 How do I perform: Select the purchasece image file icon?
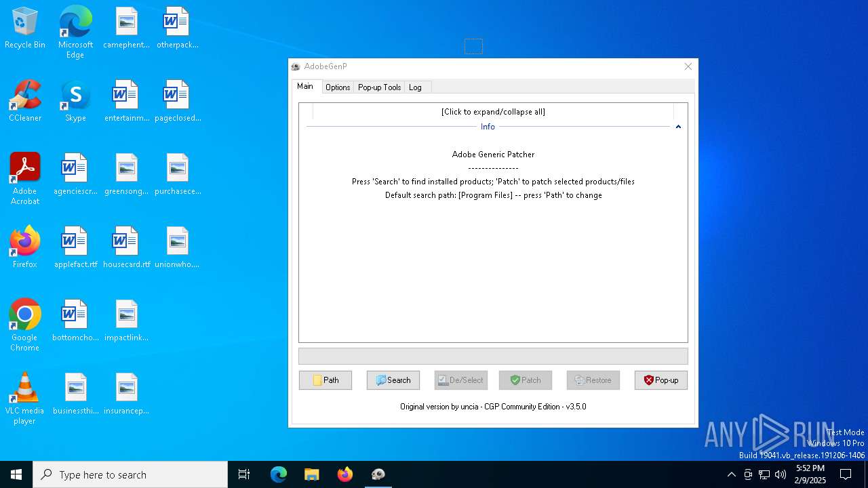[x=177, y=174]
